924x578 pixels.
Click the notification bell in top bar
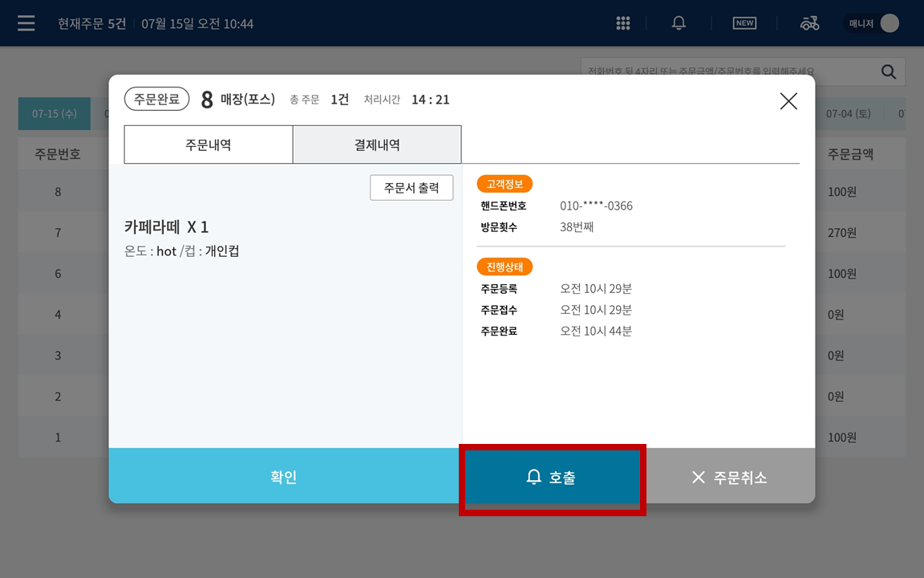click(x=679, y=23)
